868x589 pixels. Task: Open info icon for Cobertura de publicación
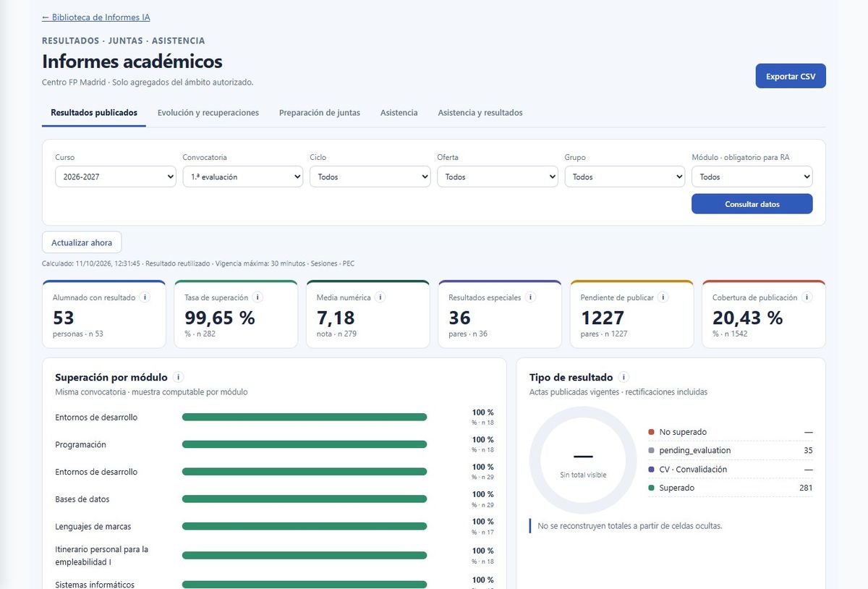tap(807, 297)
